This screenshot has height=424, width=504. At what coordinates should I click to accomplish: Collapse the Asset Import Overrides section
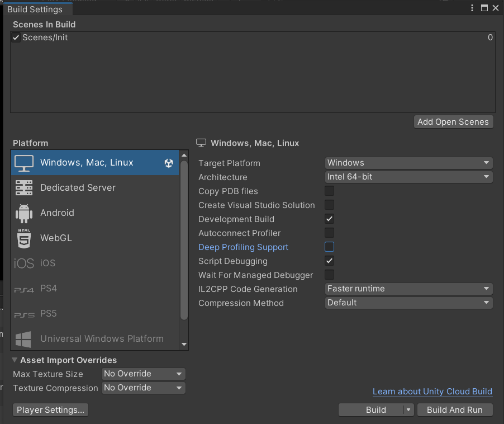click(15, 360)
